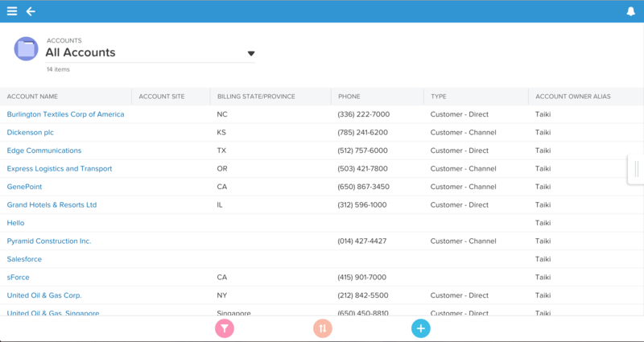This screenshot has height=342, width=644.
Task: Go back using the arrow icon
Action: [x=31, y=11]
